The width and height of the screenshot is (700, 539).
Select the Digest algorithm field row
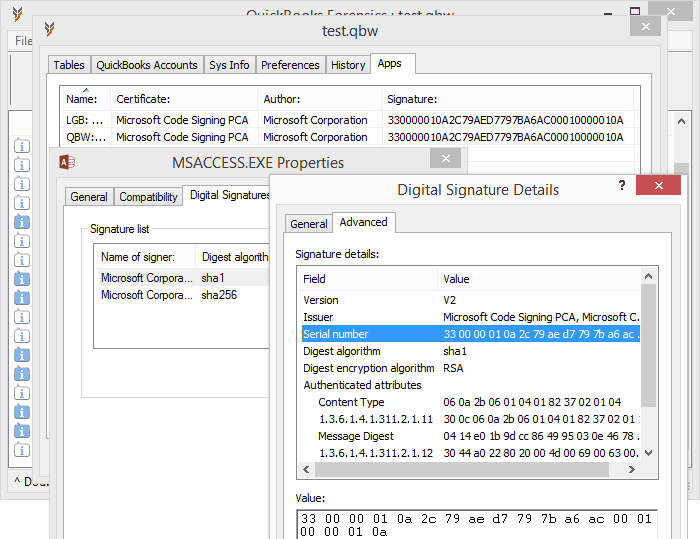(471, 351)
